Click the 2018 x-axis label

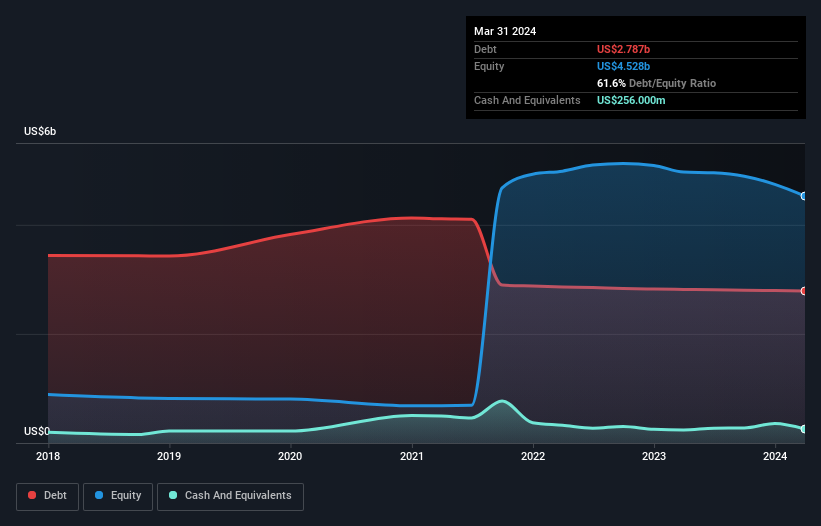(x=48, y=456)
